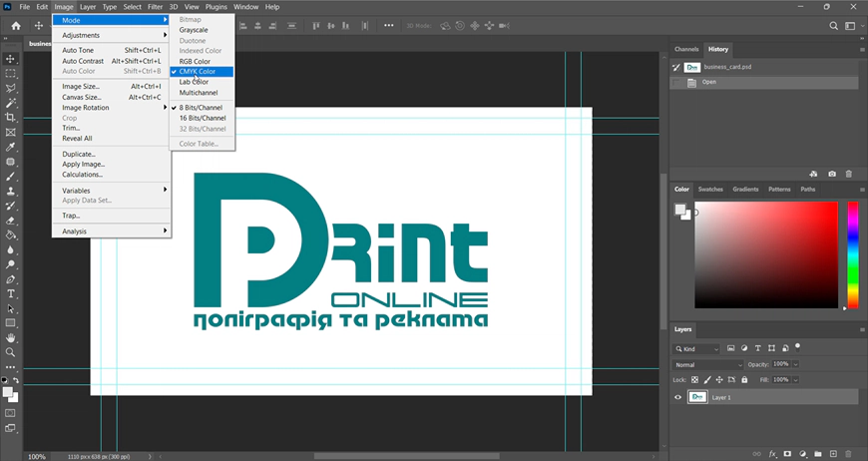
Task: Toggle lock all padlock in Layers panel
Action: coord(744,379)
